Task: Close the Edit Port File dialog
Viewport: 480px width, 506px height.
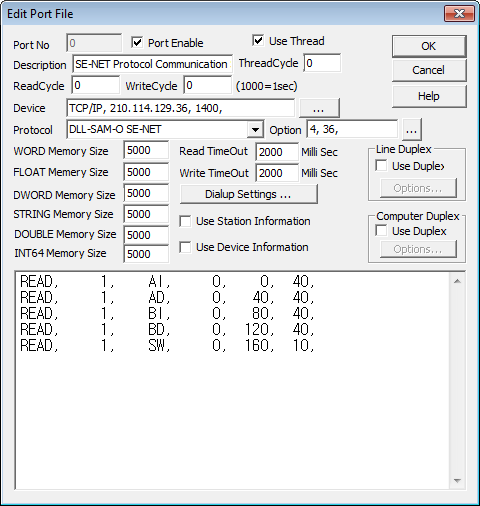Action: click(x=459, y=14)
